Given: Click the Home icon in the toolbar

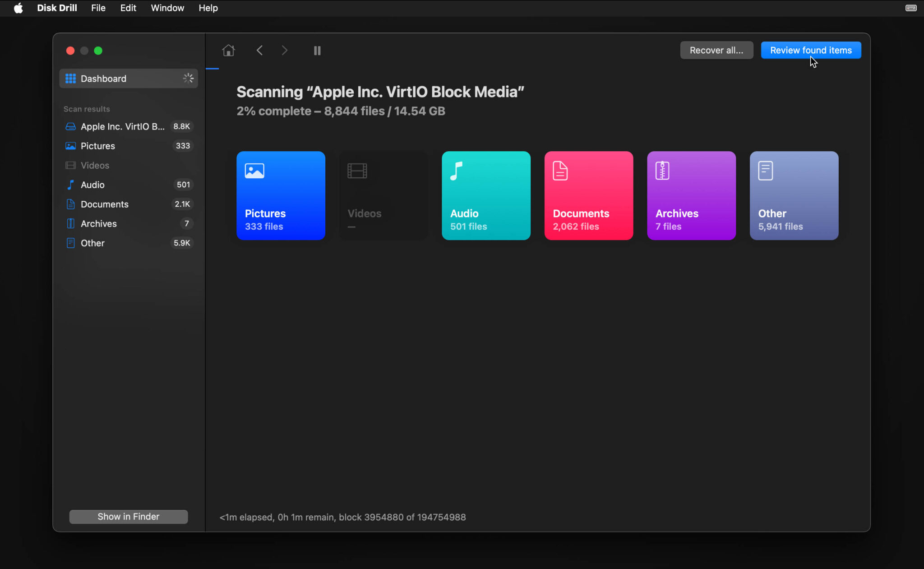Looking at the screenshot, I should click(228, 50).
